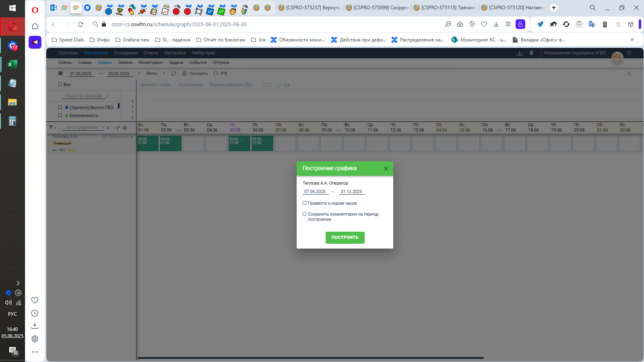Click the shift cell on 01.06
Viewport: 644px width, 362px height.
(x=148, y=143)
